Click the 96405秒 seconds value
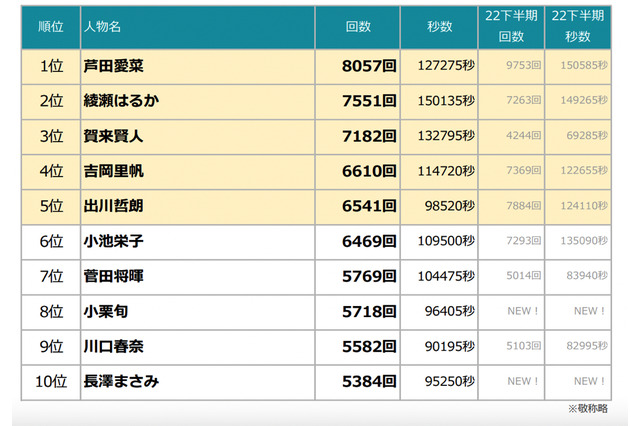This screenshot has width=640, height=426. (450, 311)
